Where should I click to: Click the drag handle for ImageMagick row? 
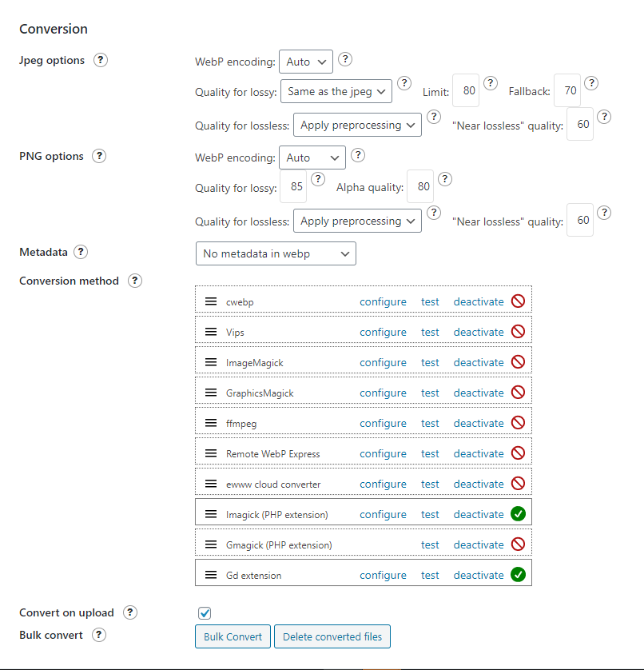pyautogui.click(x=211, y=362)
